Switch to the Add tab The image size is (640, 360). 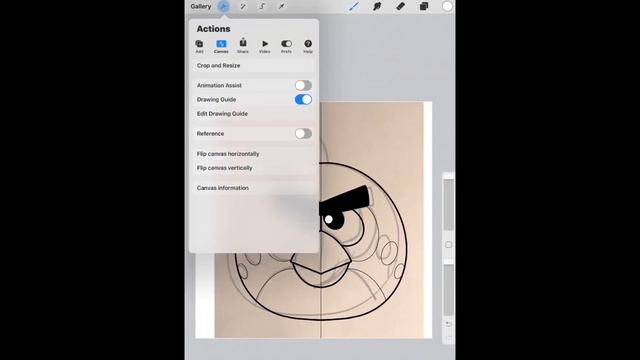pos(199,46)
